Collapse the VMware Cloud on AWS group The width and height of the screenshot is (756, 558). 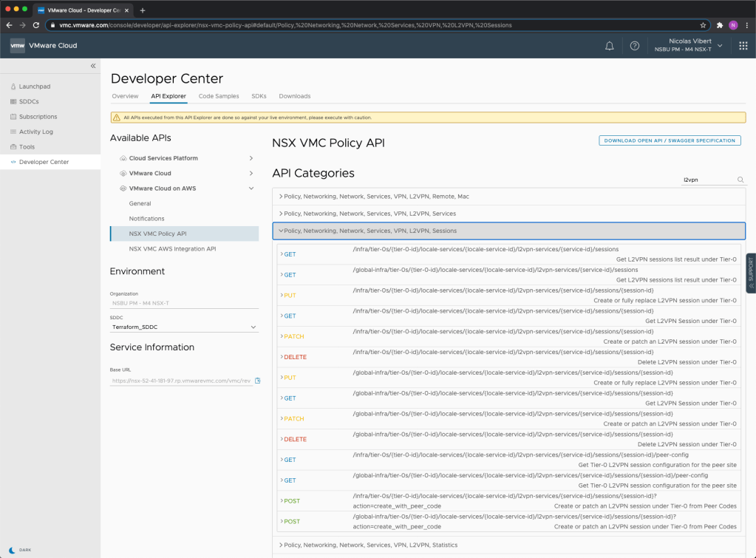(x=251, y=188)
